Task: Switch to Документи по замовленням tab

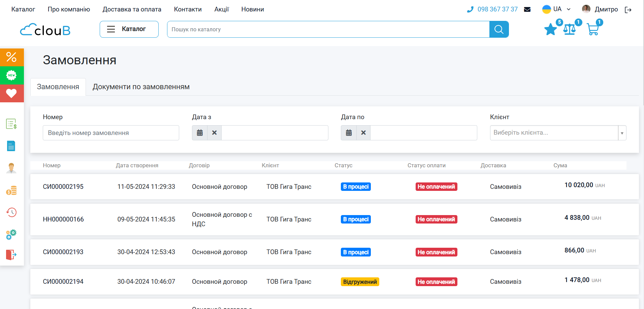Action: [141, 87]
